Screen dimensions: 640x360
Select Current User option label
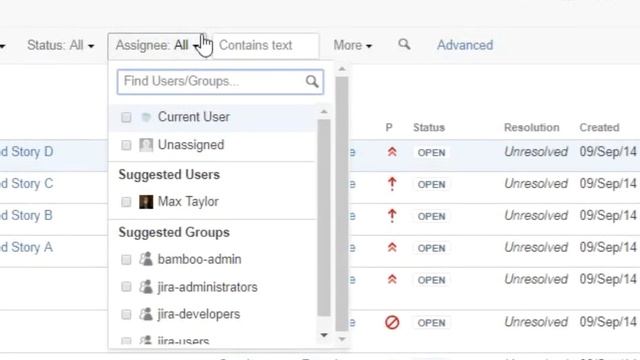click(194, 117)
